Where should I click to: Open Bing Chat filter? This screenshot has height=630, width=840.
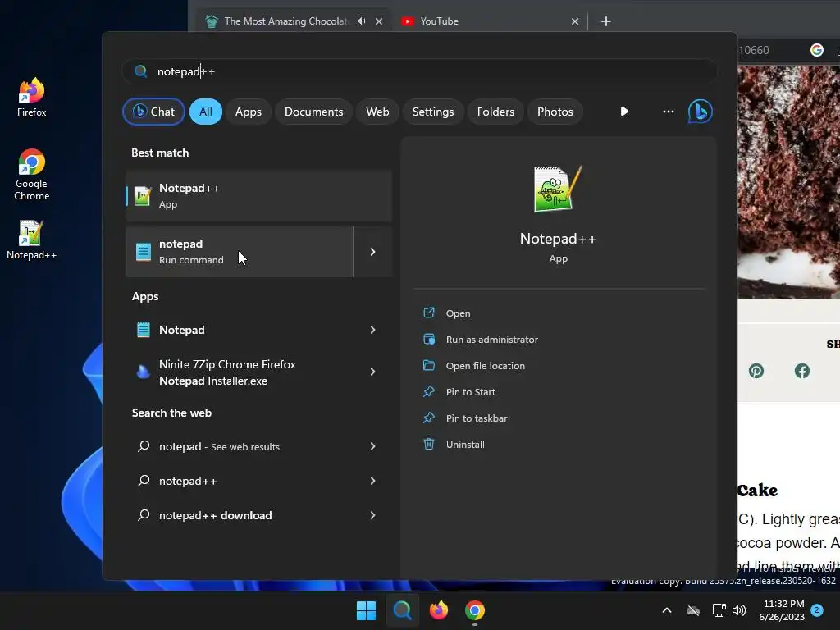click(x=153, y=112)
